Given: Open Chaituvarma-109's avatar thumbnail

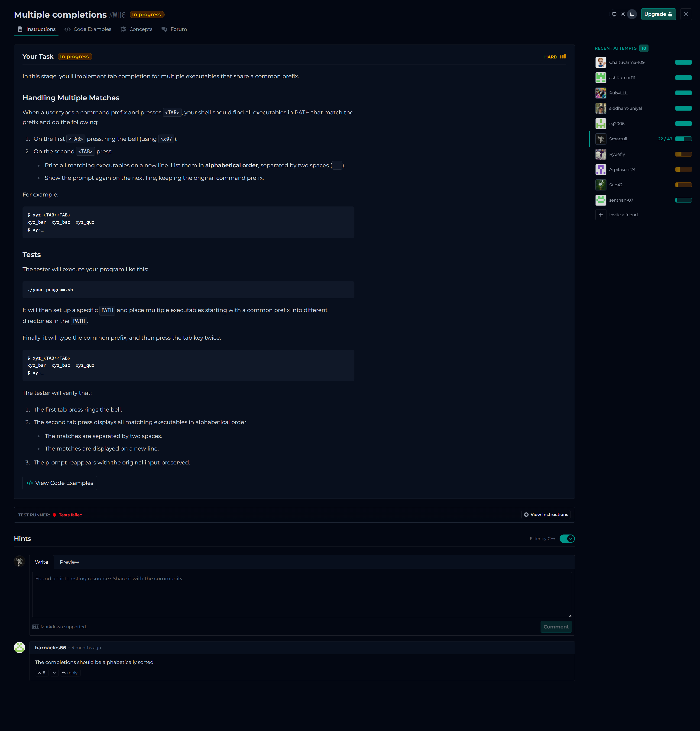Looking at the screenshot, I should 601,62.
